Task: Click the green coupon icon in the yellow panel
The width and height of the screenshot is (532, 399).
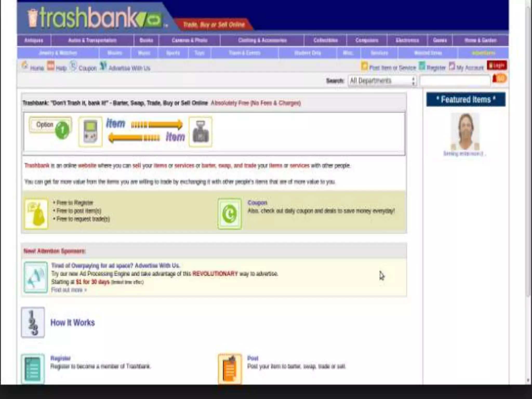Action: [x=230, y=214]
